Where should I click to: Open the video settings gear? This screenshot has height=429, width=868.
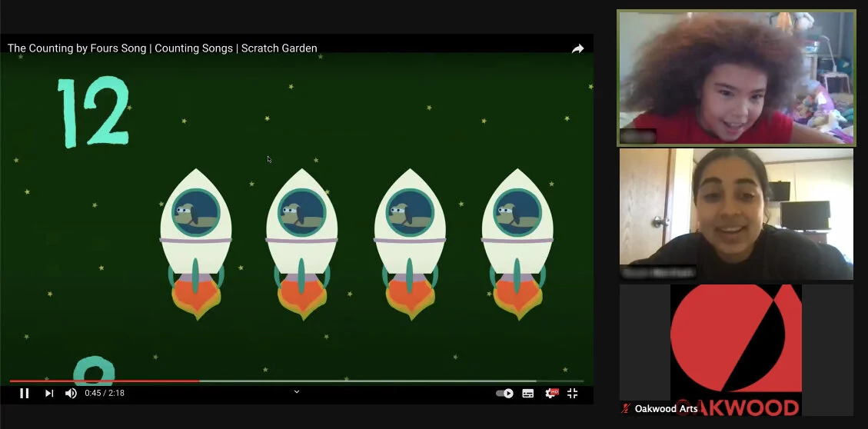(x=550, y=393)
